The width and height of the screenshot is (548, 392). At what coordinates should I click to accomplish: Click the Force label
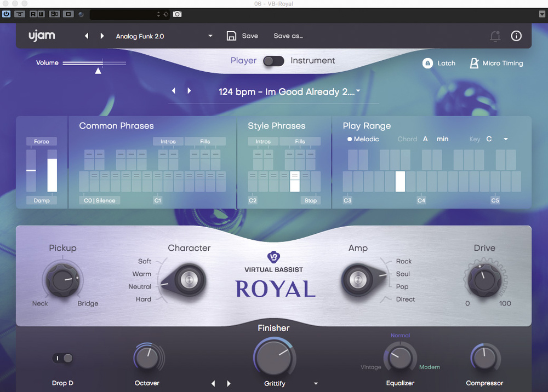tap(42, 141)
